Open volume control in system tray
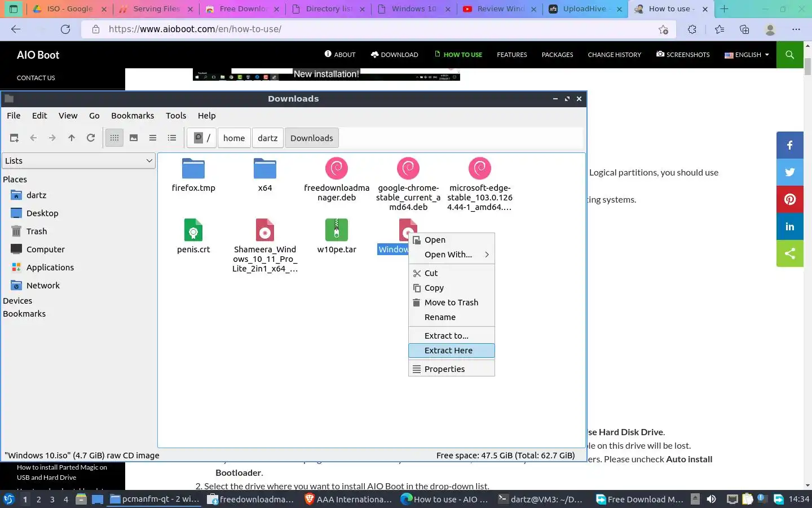This screenshot has height=508, width=812. (x=712, y=499)
